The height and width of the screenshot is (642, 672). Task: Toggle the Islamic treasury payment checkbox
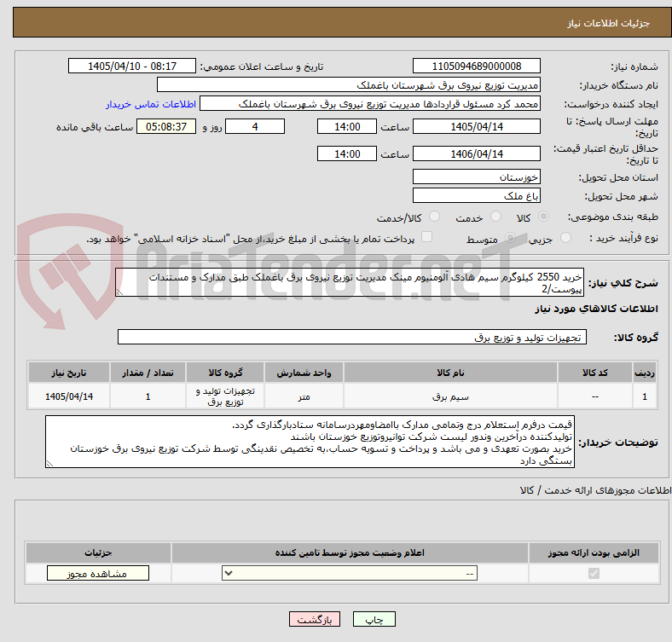pos(426,237)
